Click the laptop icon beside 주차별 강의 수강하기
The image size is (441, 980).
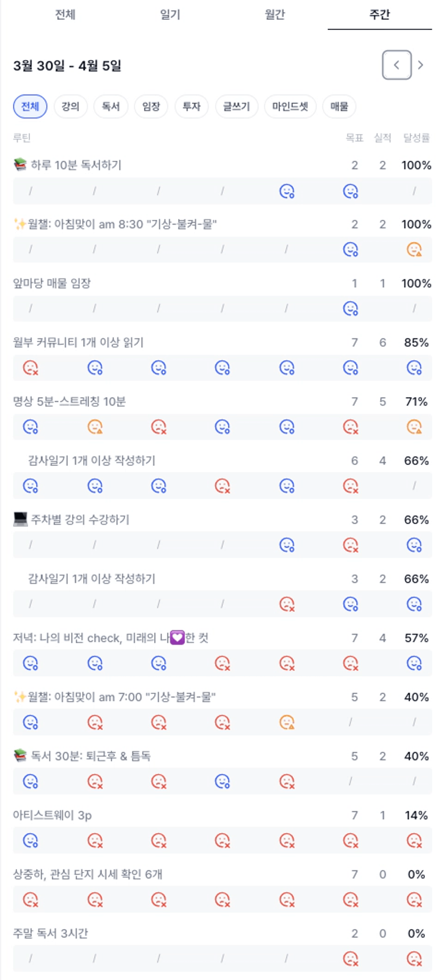20,519
